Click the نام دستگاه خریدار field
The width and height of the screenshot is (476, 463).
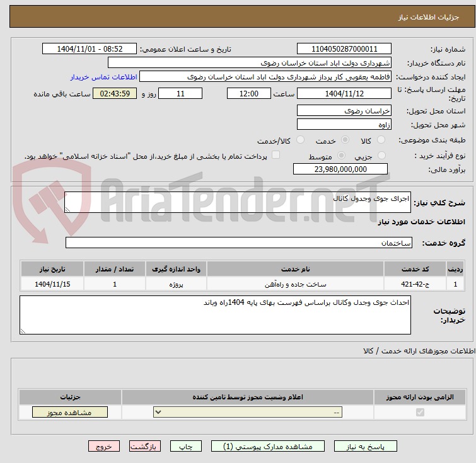(x=250, y=63)
